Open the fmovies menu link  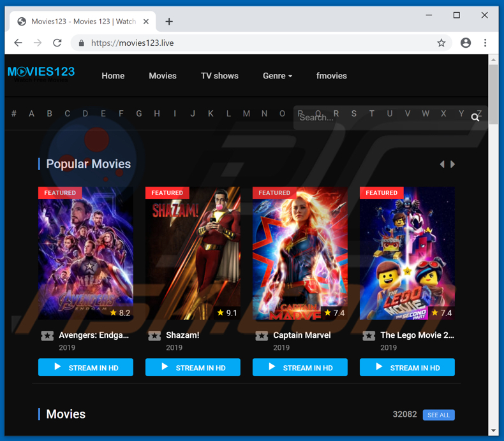coord(331,76)
